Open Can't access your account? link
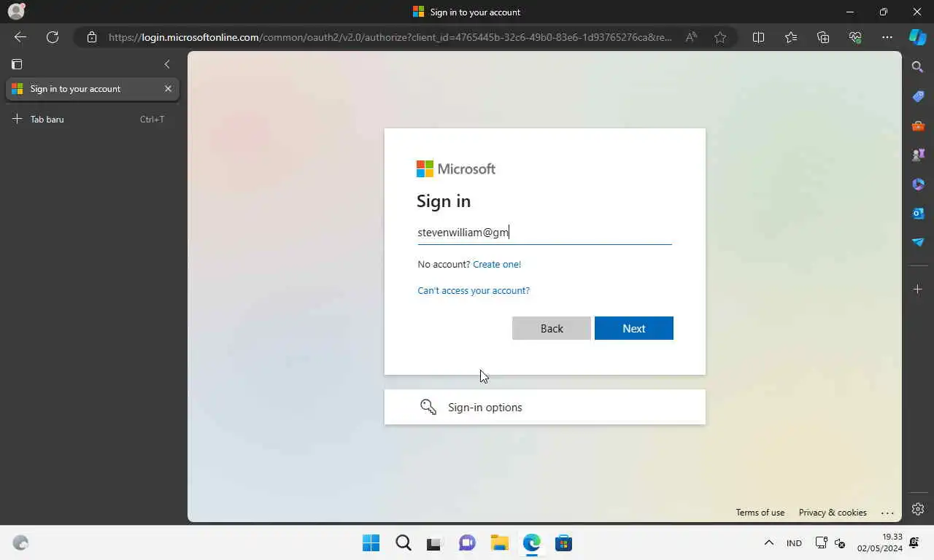Viewport: 934px width, 560px height. coord(474,290)
